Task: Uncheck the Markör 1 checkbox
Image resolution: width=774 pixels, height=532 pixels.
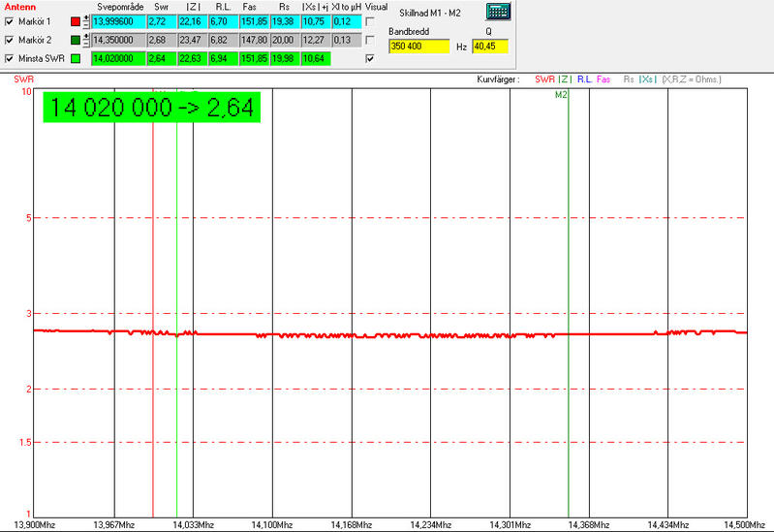Action: [9, 21]
